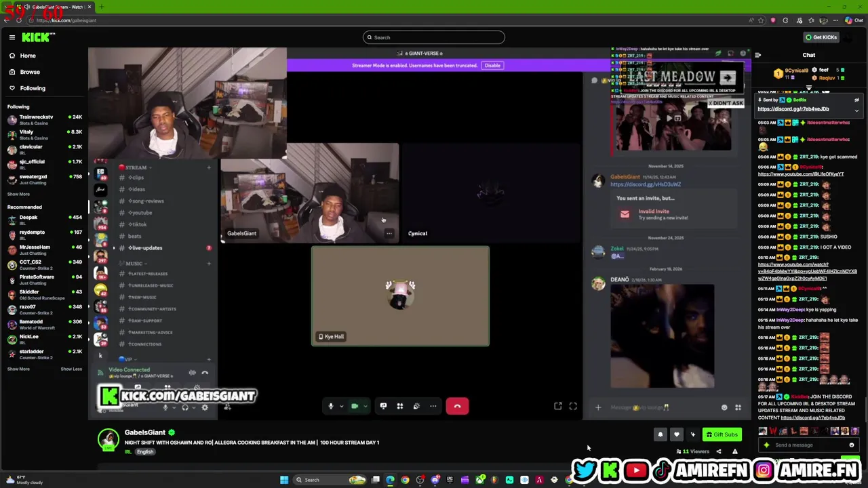Disable Streamer Mode in Discord banner

[x=492, y=66]
